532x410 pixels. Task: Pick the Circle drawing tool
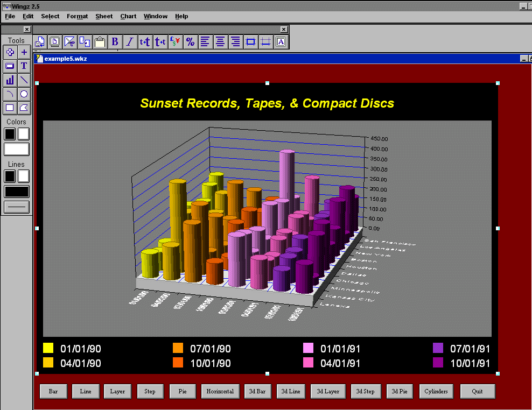tap(24, 94)
